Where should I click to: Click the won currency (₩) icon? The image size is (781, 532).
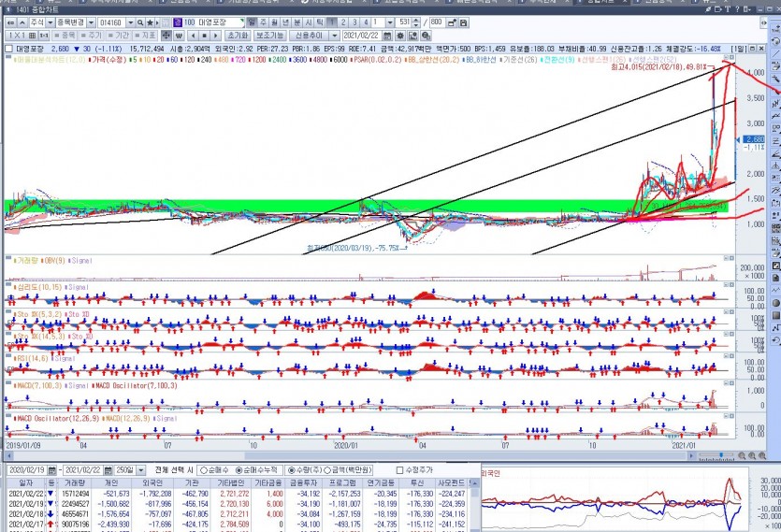pos(178,35)
